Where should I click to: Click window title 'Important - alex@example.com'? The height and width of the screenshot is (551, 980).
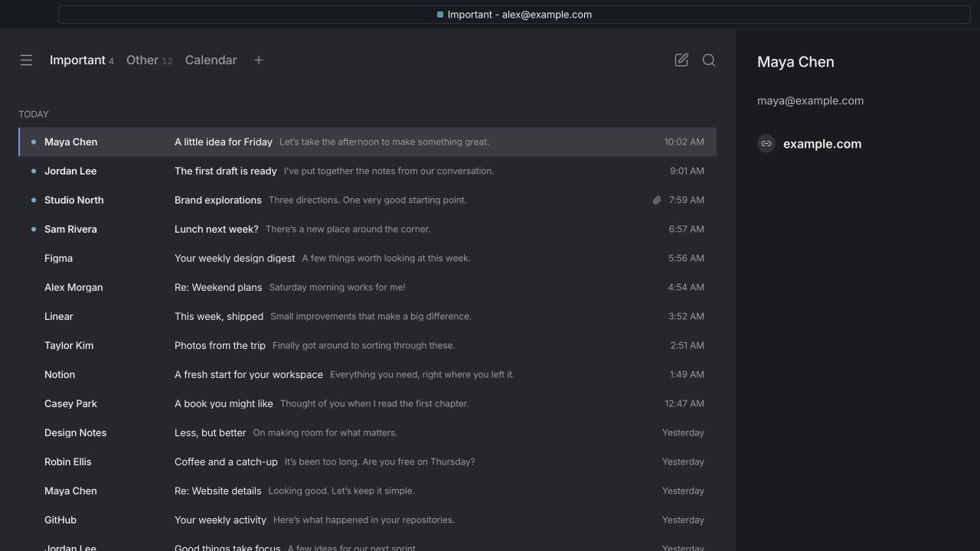(519, 15)
